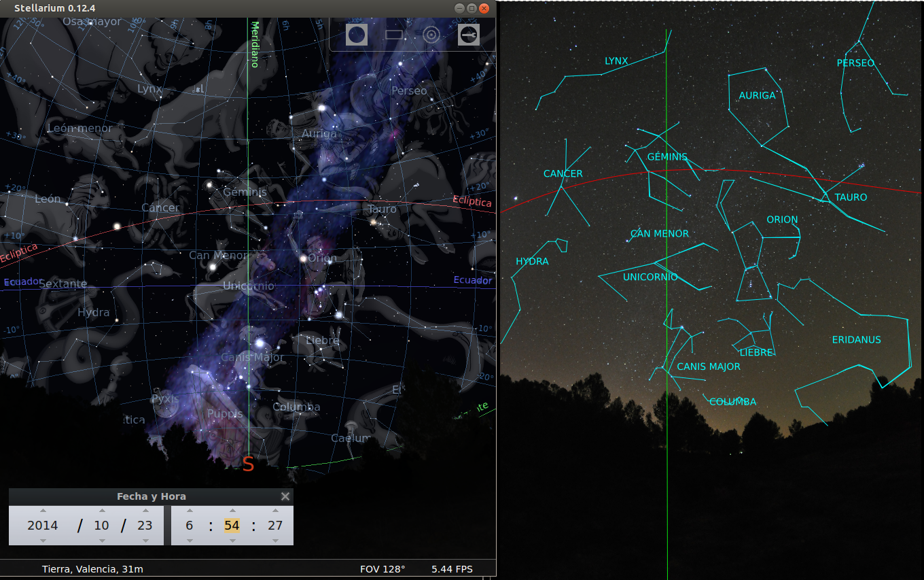The width and height of the screenshot is (924, 580).
Task: Open Oculars plugin configuration wrench icon
Action: [x=469, y=35]
